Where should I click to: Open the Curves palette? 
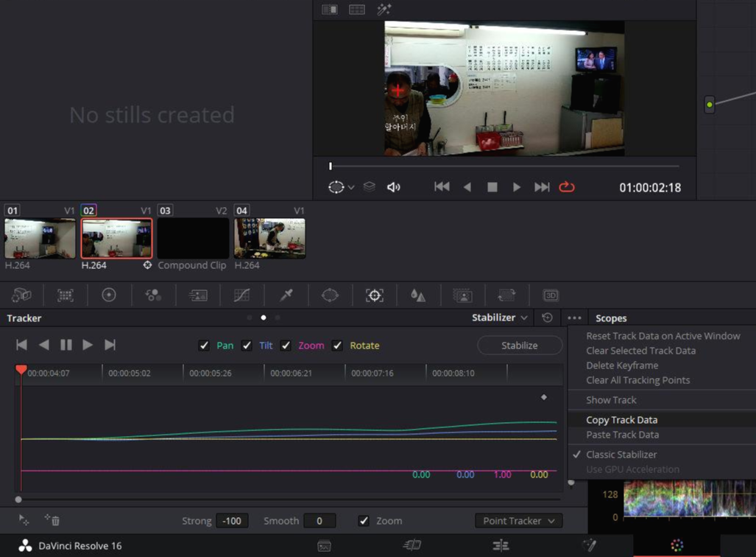click(x=241, y=295)
